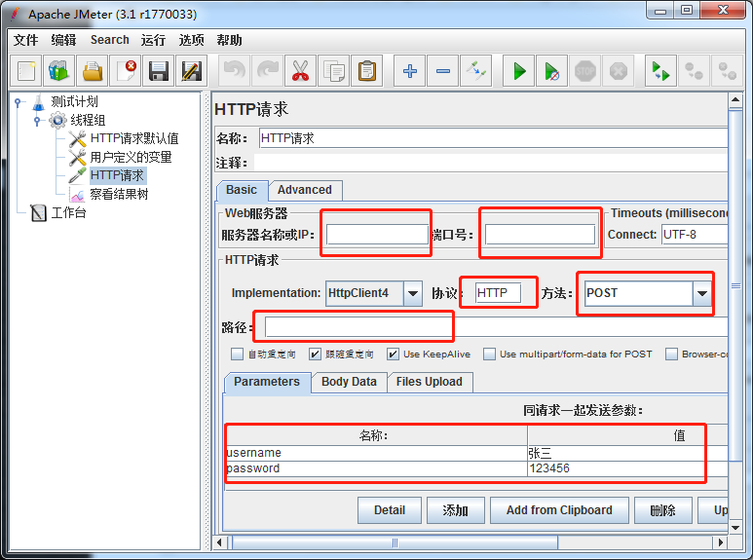753x560 pixels.
Task: Select 用户定义的变量 in the tree
Action: pyautogui.click(x=120, y=157)
